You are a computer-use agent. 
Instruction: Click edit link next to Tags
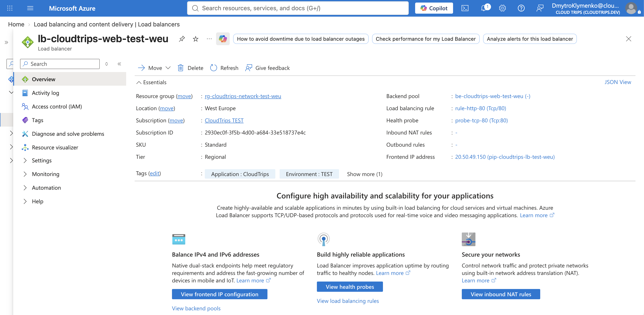pyautogui.click(x=155, y=173)
